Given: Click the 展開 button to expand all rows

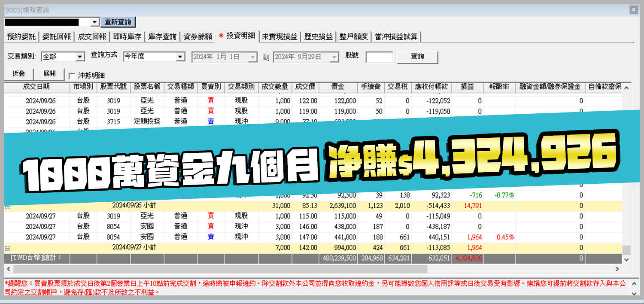Looking at the screenshot, I should click(49, 73).
